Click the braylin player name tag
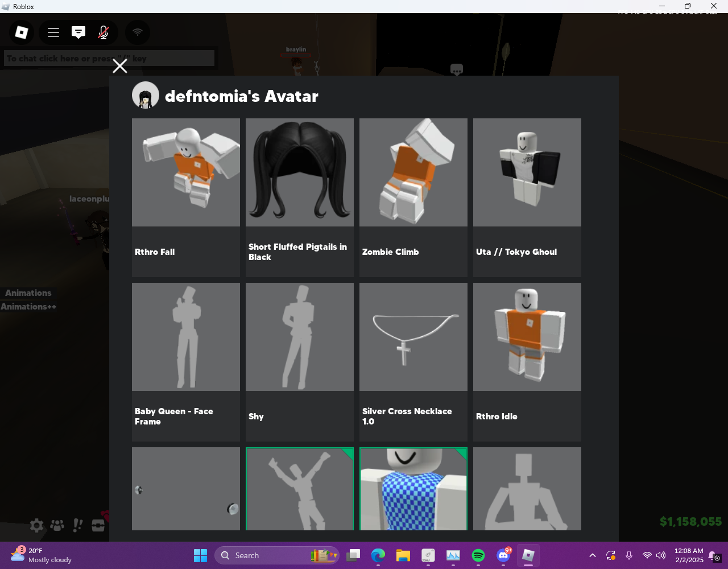728x569 pixels. tap(296, 50)
